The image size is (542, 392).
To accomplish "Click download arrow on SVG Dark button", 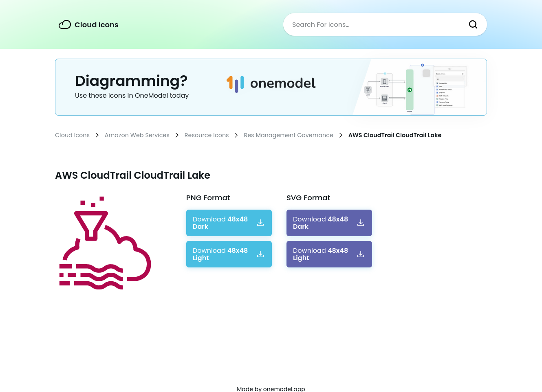I will pos(361,223).
